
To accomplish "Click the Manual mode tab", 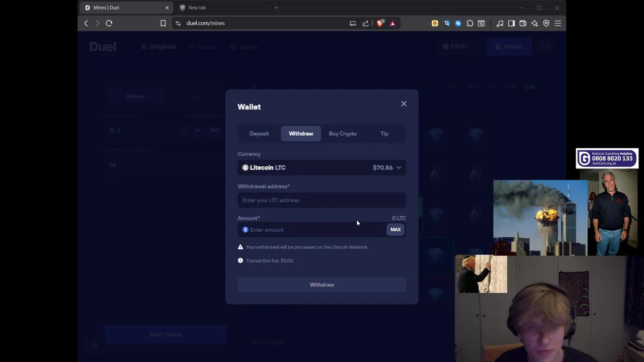I will pos(135,96).
